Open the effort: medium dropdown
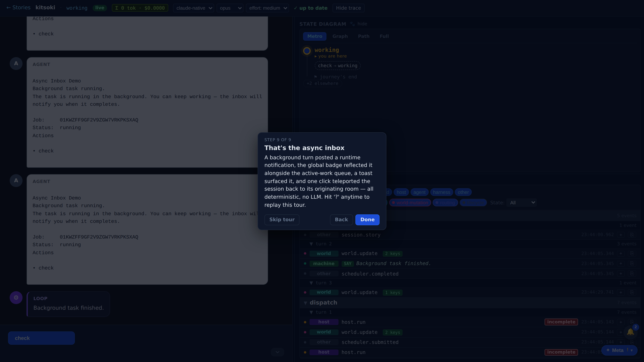 267,8
